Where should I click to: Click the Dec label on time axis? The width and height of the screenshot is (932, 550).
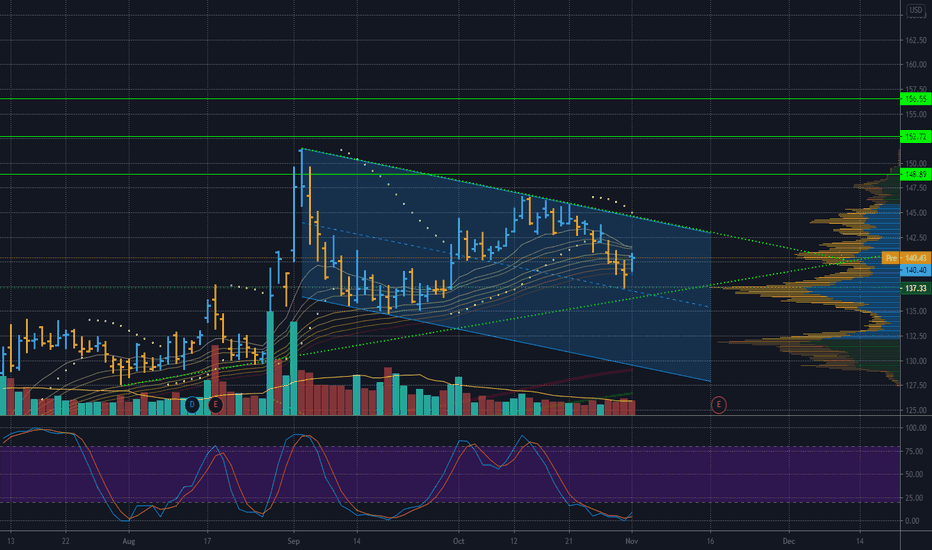[789, 541]
